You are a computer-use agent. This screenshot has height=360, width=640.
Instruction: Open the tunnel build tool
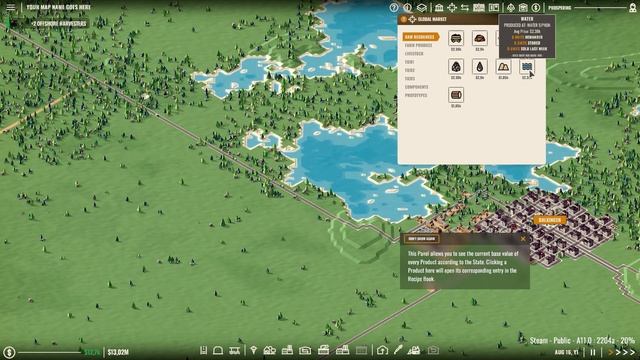point(218,350)
